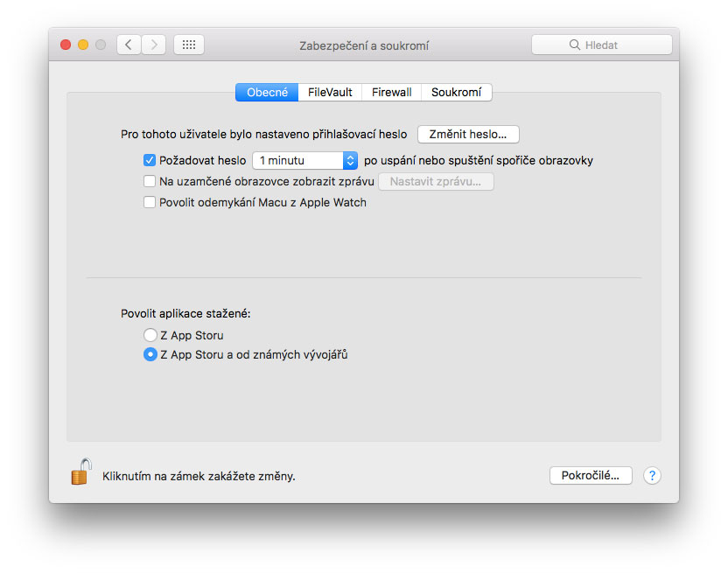Open help via the question mark icon
The height and width of the screenshot is (573, 728).
click(652, 476)
